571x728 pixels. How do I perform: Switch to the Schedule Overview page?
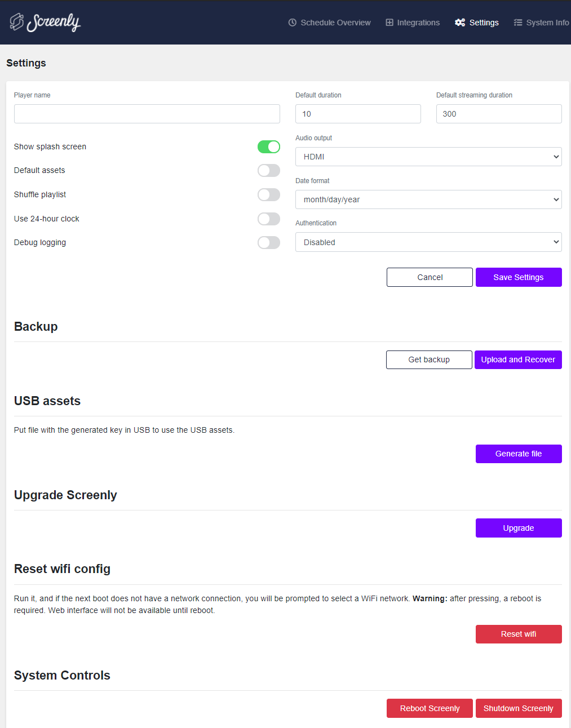[x=335, y=23]
